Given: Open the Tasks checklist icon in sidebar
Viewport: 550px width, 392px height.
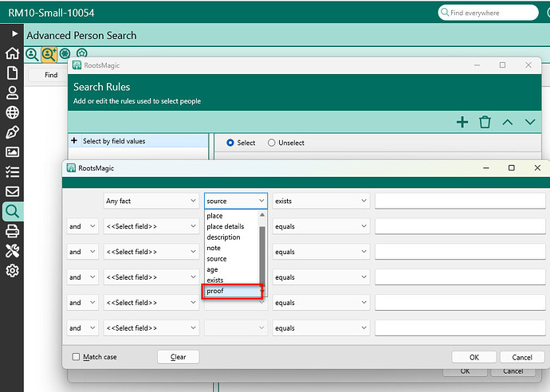Looking at the screenshot, I should pyautogui.click(x=12, y=171).
